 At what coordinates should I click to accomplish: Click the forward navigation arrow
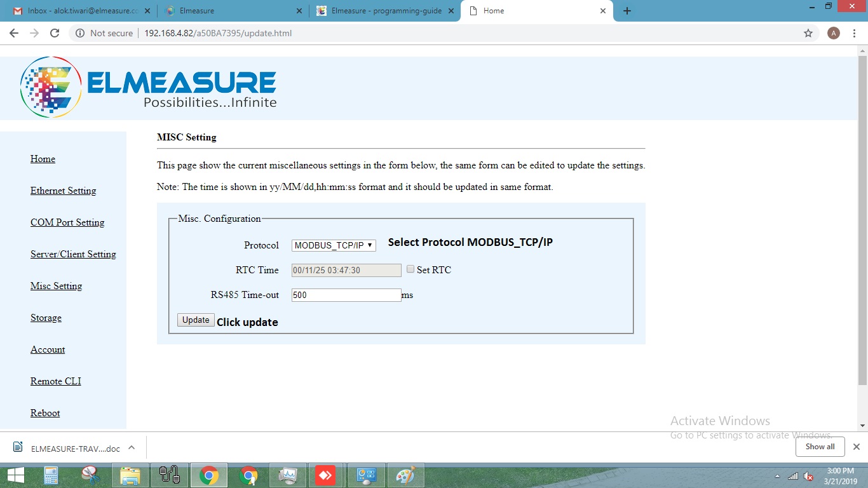coord(34,33)
